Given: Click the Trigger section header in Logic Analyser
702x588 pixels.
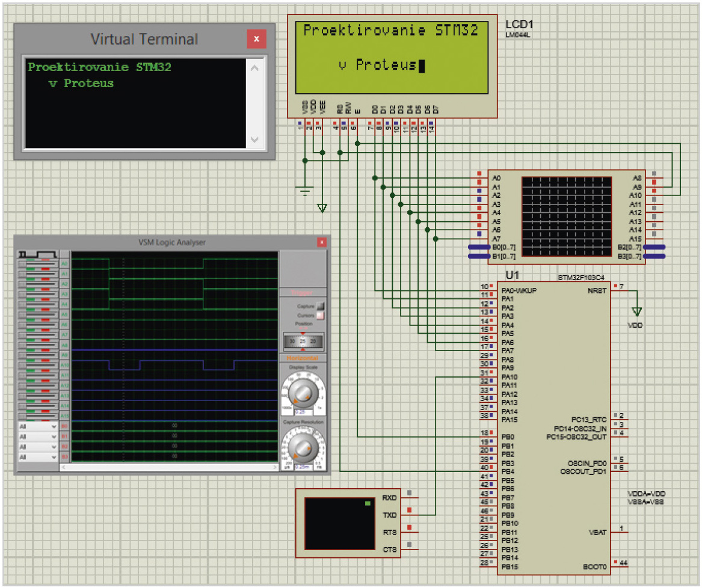Looking at the screenshot, I should pyautogui.click(x=302, y=293).
